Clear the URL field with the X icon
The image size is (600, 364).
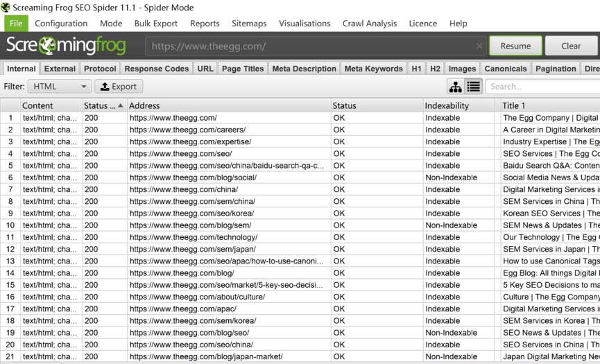(479, 46)
